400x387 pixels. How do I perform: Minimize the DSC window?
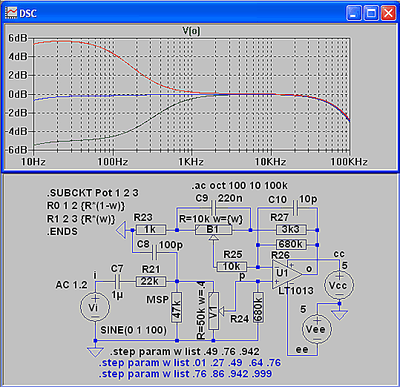[x=353, y=13]
